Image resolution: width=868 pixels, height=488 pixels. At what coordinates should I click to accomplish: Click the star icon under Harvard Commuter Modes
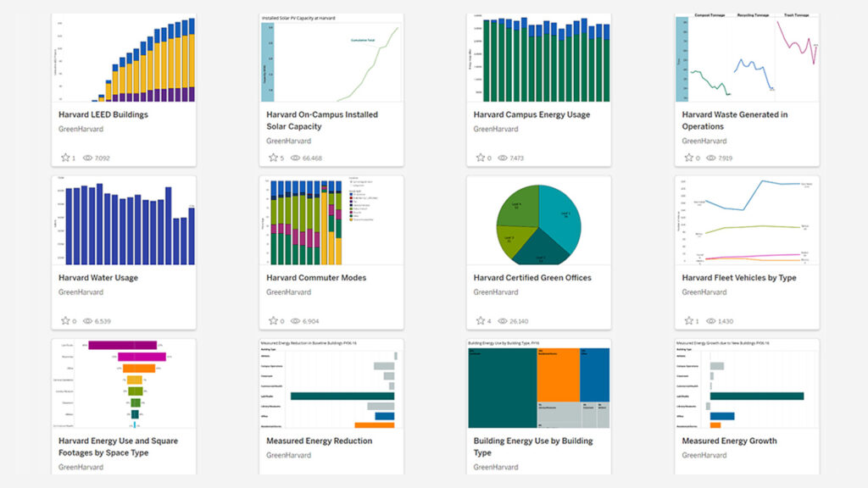point(273,321)
